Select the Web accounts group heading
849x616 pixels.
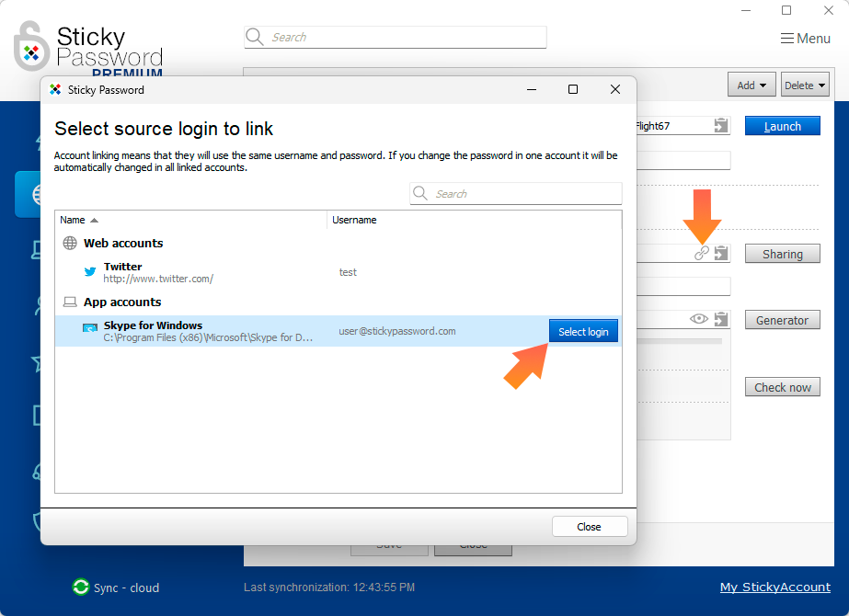[x=123, y=243]
